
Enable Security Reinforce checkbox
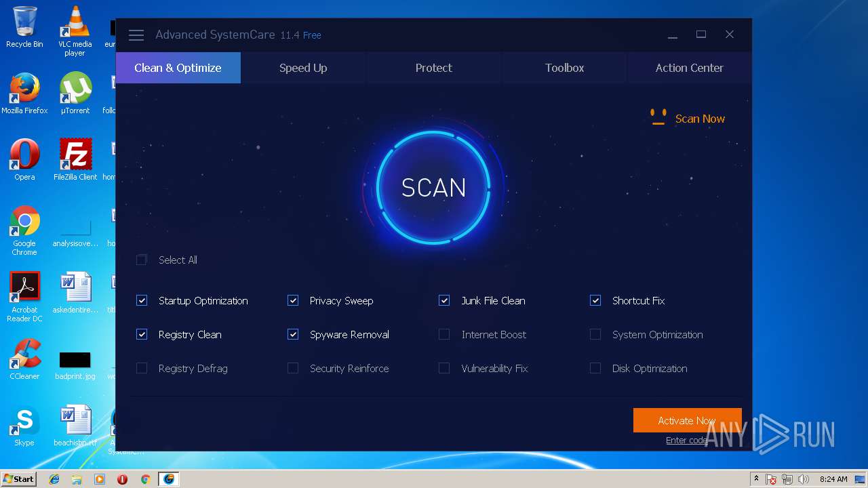click(x=293, y=368)
